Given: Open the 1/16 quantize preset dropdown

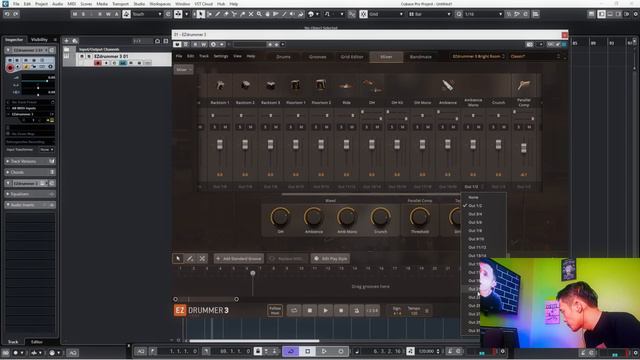Looking at the screenshot, I should coord(483,14).
